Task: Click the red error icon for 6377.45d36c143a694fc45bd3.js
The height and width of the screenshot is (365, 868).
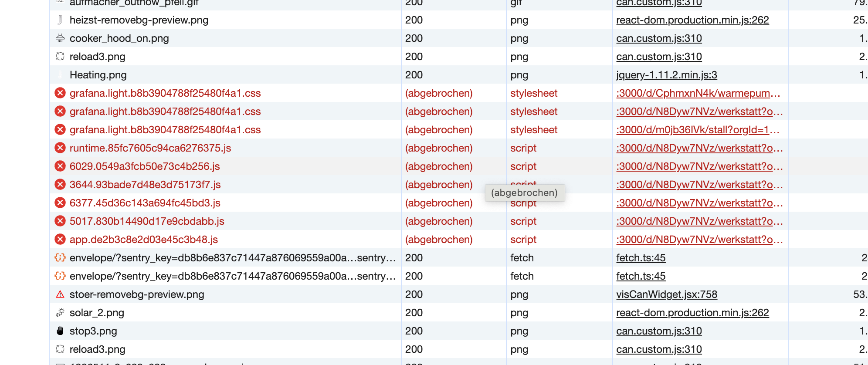Action: (x=60, y=203)
